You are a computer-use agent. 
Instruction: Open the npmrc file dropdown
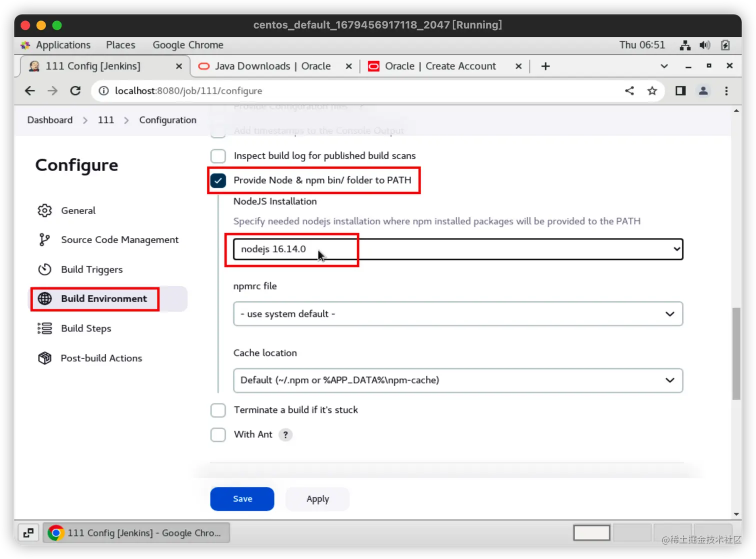pyautogui.click(x=458, y=314)
